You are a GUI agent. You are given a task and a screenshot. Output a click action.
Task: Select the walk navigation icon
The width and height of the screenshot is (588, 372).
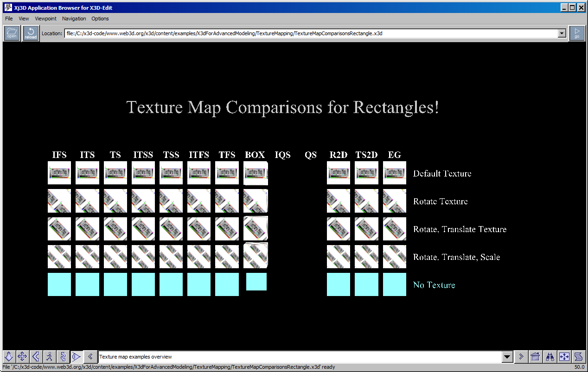pyautogui.click(x=49, y=356)
